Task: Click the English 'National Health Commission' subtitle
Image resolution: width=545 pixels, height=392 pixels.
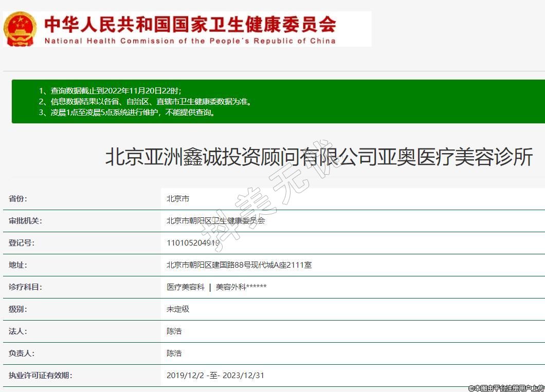Action: [x=190, y=41]
